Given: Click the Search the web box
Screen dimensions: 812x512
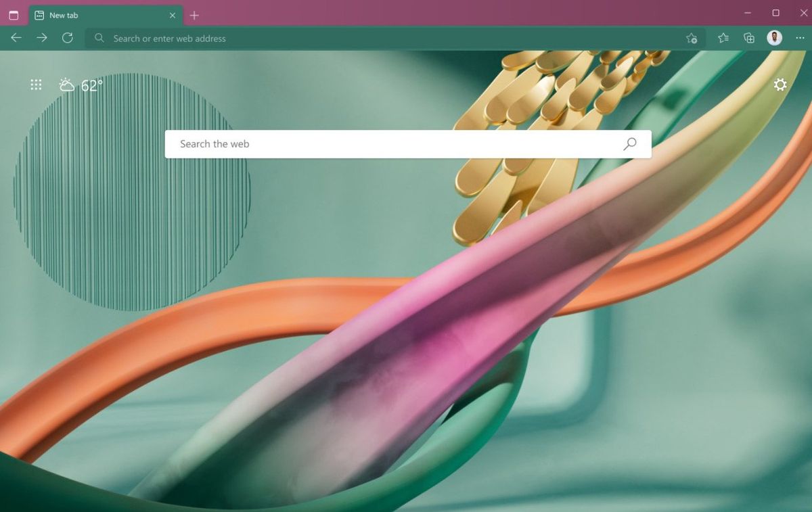Looking at the screenshot, I should click(408, 144).
